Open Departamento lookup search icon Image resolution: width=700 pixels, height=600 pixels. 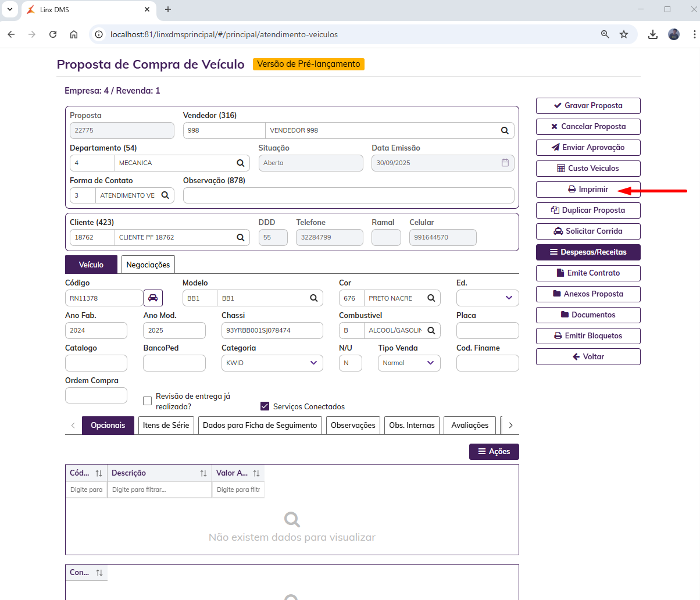[x=240, y=163]
